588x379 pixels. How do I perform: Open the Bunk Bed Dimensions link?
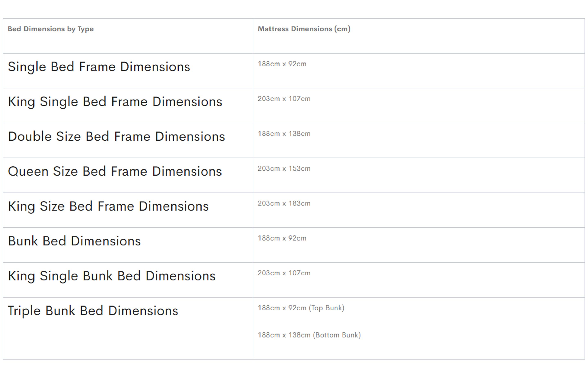click(74, 241)
